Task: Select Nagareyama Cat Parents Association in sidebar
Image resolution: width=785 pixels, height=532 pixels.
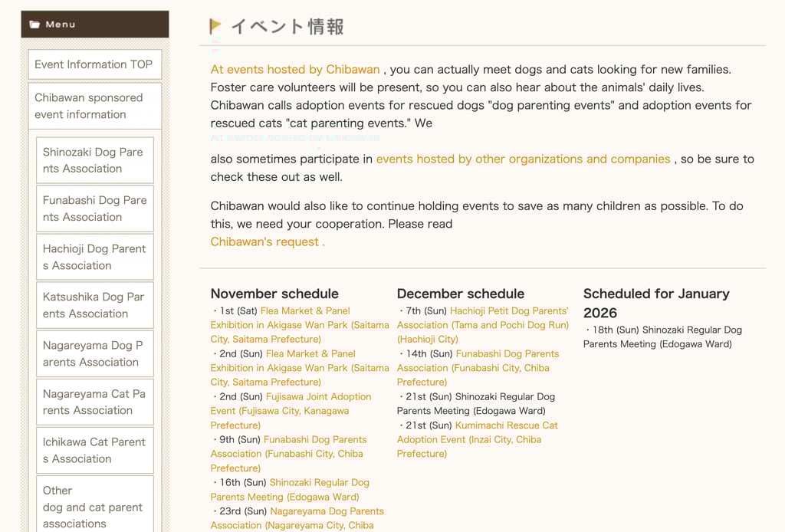Action: tap(95, 402)
